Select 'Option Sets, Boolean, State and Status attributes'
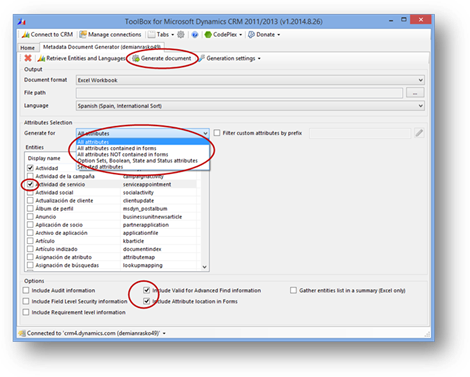Image resolution: width=470 pixels, height=377 pixels. point(143,161)
